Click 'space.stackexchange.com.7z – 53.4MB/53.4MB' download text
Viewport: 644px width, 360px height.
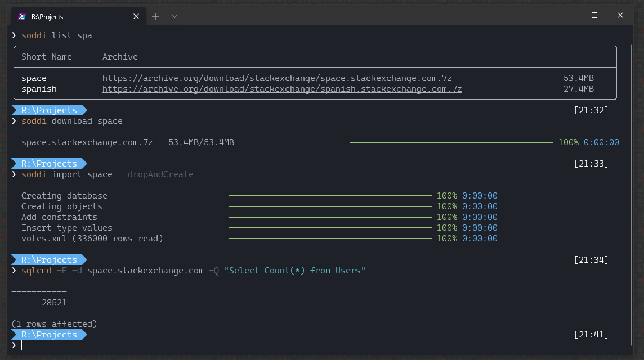click(x=128, y=142)
